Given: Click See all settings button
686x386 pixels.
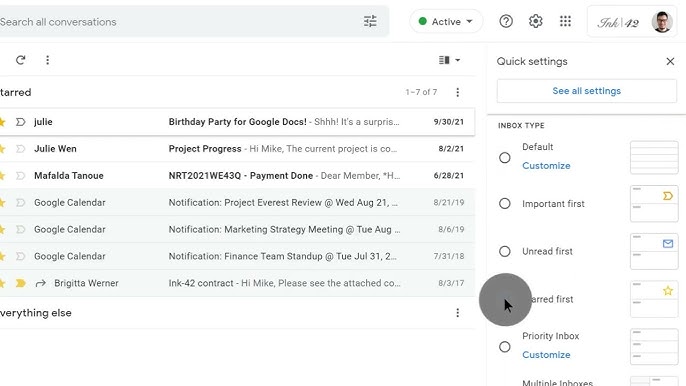Looking at the screenshot, I should coord(586,91).
